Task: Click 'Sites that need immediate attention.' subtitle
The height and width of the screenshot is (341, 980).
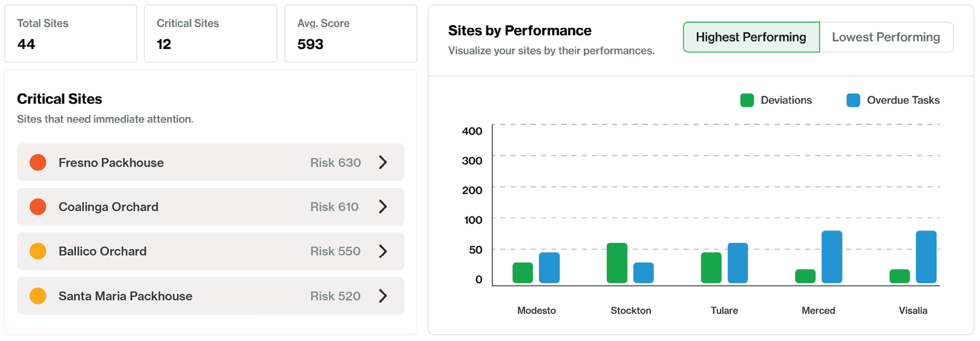Action: tap(105, 119)
